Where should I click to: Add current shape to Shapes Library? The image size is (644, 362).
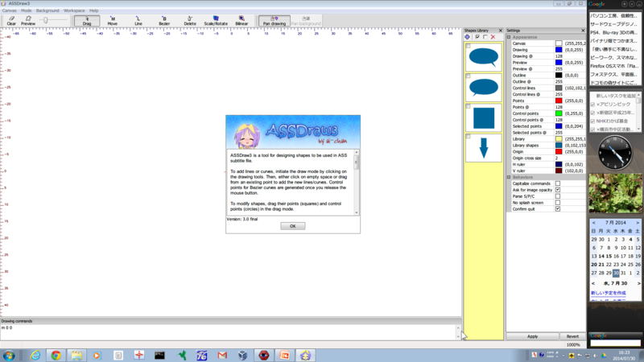468,37
